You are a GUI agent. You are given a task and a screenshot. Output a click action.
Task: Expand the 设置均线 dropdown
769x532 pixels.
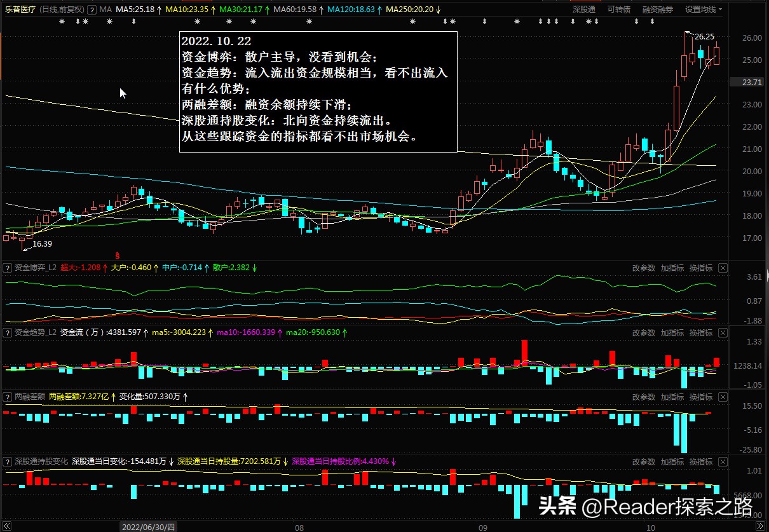click(704, 10)
